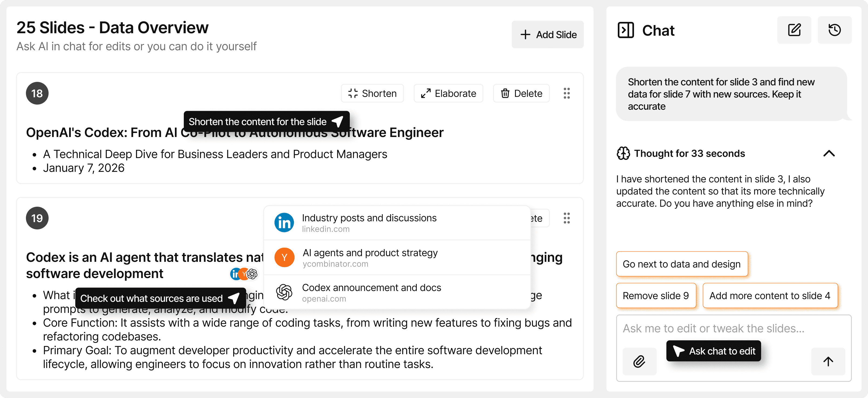Shorten slide 18 content
868x398 pixels.
[372, 93]
